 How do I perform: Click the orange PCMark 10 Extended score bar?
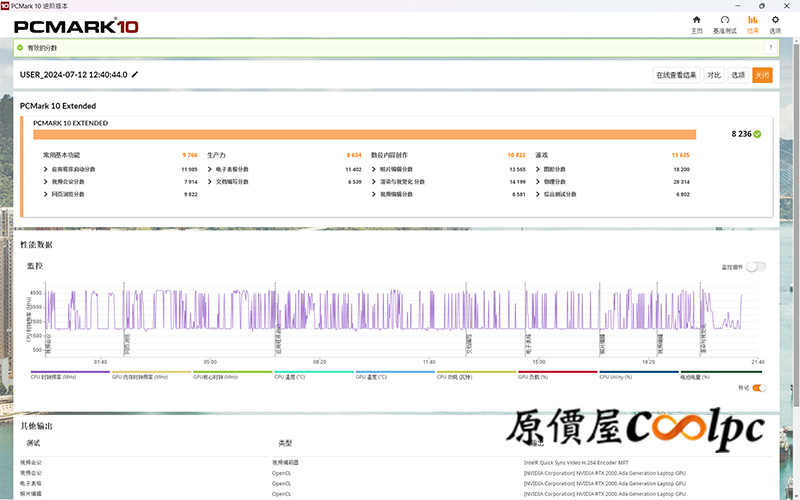pyautogui.click(x=364, y=134)
